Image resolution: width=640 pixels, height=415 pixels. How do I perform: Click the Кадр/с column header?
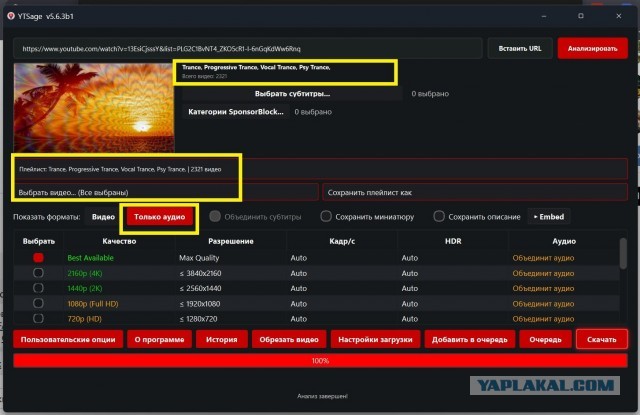pos(342,241)
